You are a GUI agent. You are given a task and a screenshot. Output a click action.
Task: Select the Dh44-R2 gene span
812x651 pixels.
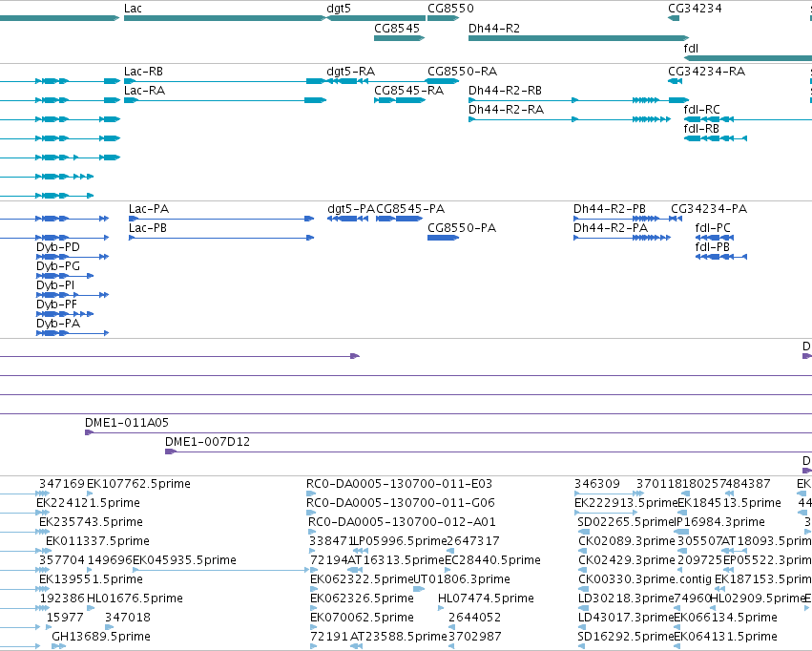578,38
